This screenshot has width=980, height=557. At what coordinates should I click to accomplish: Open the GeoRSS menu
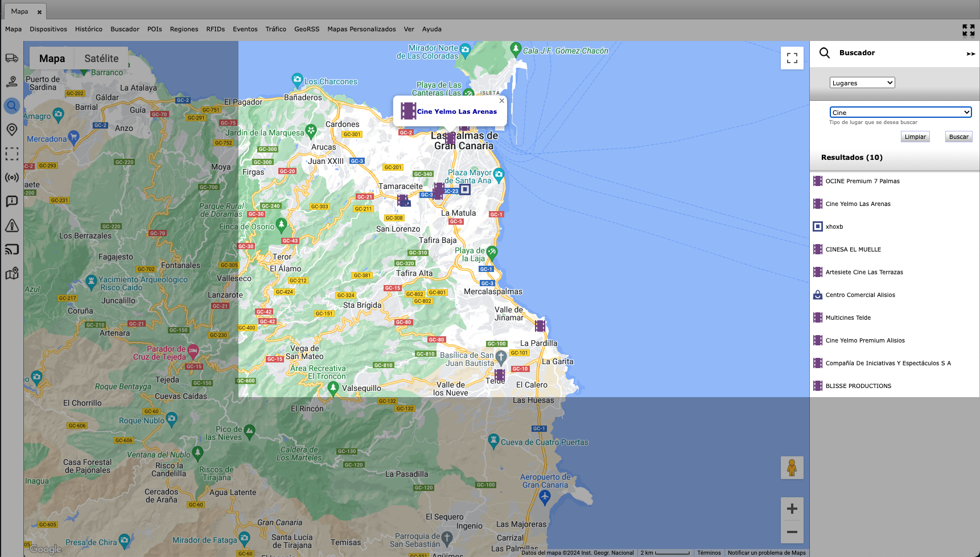pyautogui.click(x=307, y=29)
